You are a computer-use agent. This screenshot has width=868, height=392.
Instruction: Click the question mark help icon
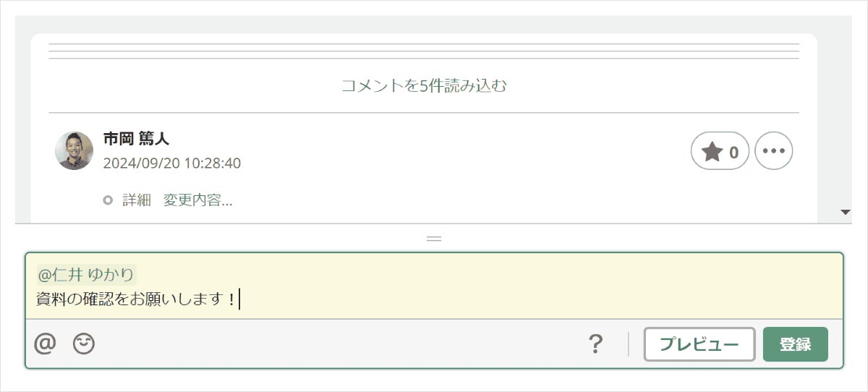[x=595, y=344]
